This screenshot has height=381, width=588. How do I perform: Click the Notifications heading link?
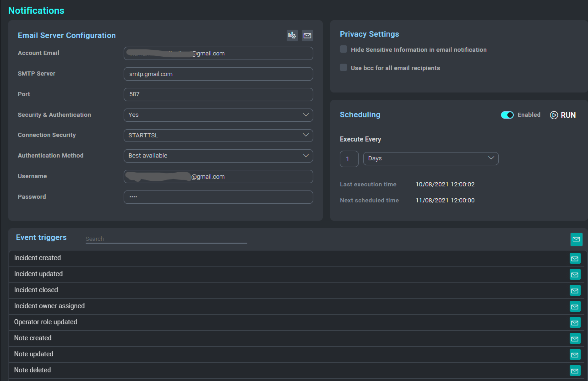(36, 10)
